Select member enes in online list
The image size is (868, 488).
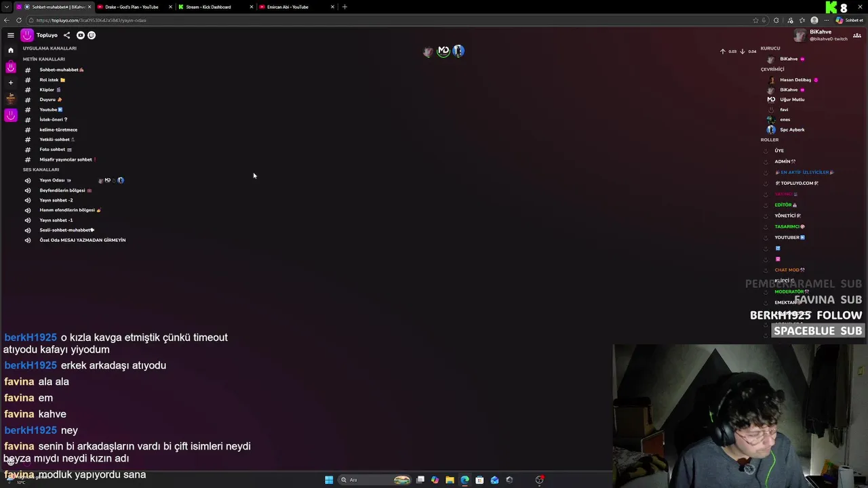pos(785,119)
